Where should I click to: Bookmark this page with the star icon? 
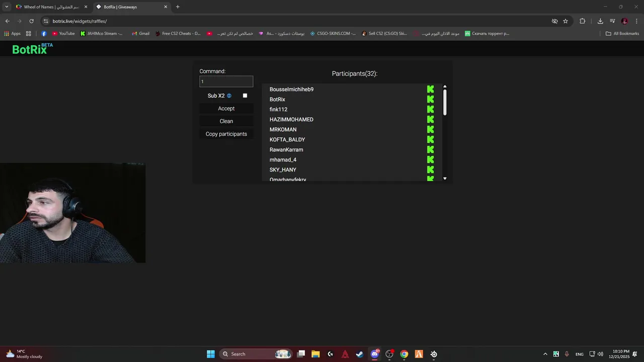click(x=566, y=21)
